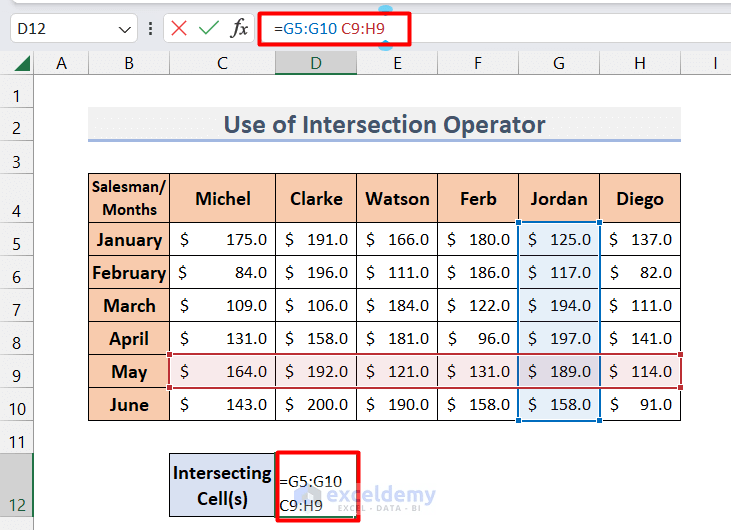Select row 12 header

[17, 485]
